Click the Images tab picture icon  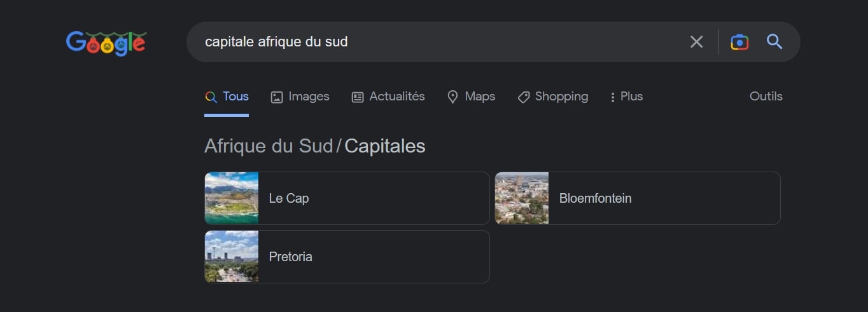point(277,97)
